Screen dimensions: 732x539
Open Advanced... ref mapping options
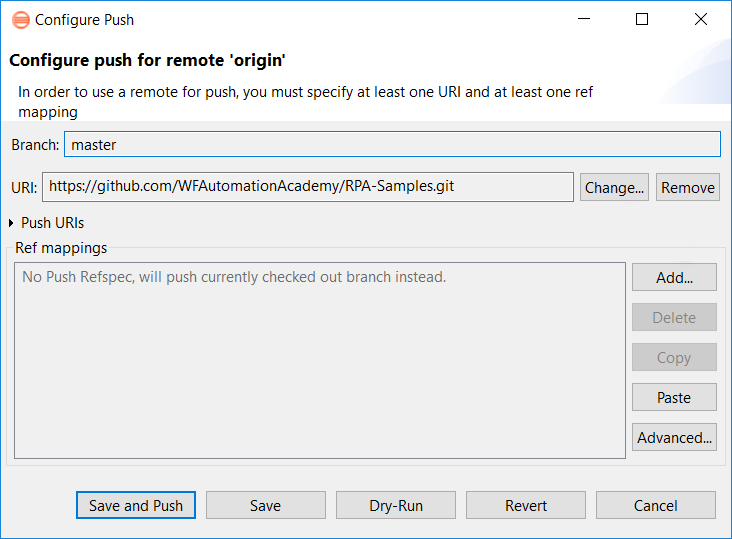(674, 437)
